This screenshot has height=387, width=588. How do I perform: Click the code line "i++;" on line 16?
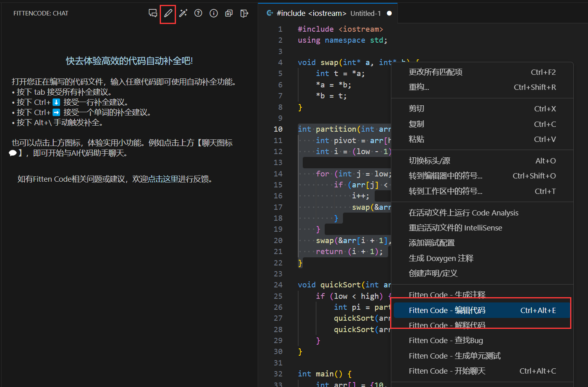click(x=361, y=196)
